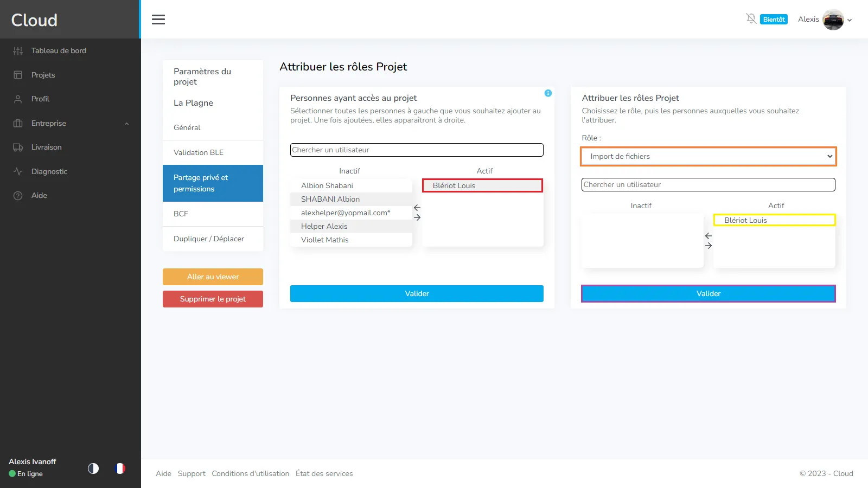Open Livraison in the sidebar

click(46, 147)
